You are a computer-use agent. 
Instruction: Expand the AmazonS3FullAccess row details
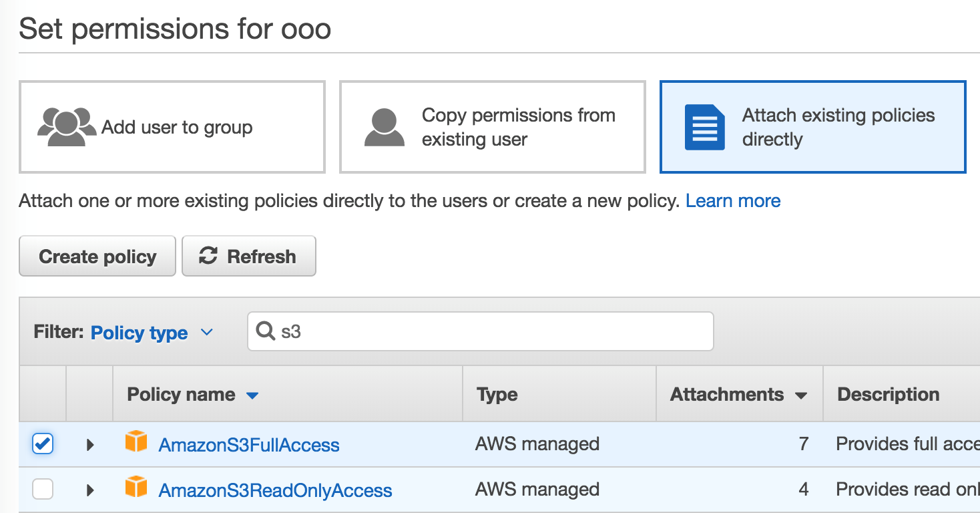click(x=90, y=445)
